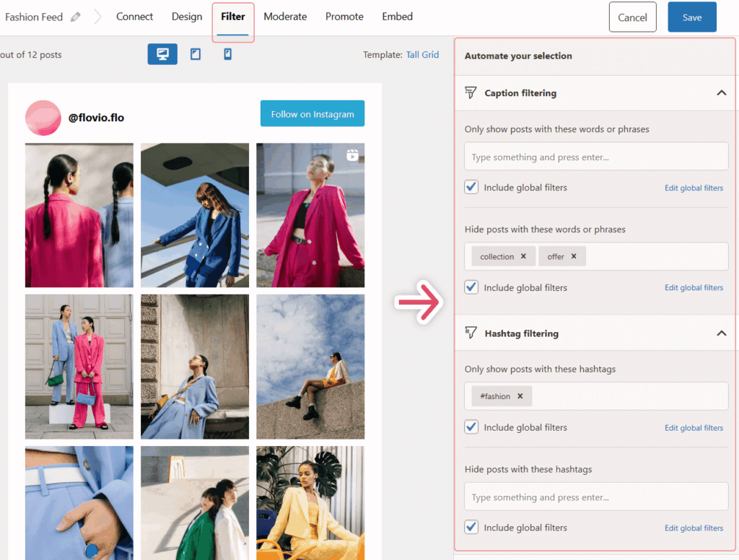Click the Hashtag filtering funnel icon
Image resolution: width=739 pixels, height=560 pixels.
pos(471,333)
